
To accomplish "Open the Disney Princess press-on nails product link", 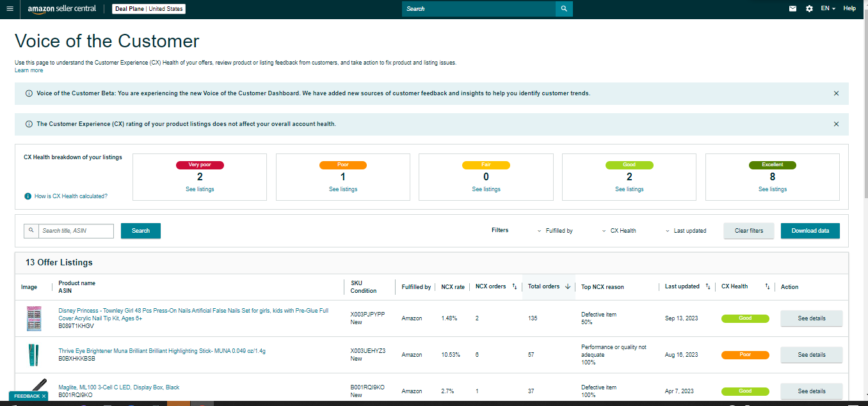I will [x=193, y=314].
